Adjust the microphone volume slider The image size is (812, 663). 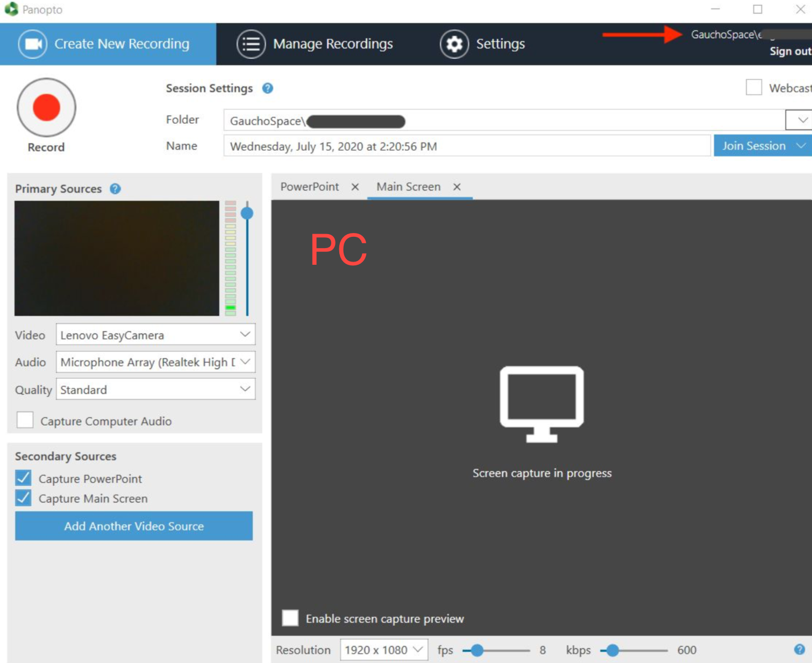[x=247, y=213]
